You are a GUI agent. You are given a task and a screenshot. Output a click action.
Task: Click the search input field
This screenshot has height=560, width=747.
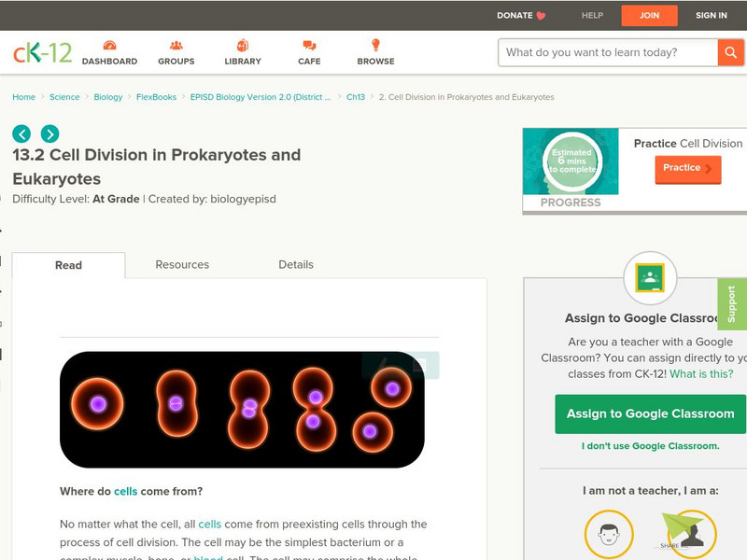[x=607, y=52]
